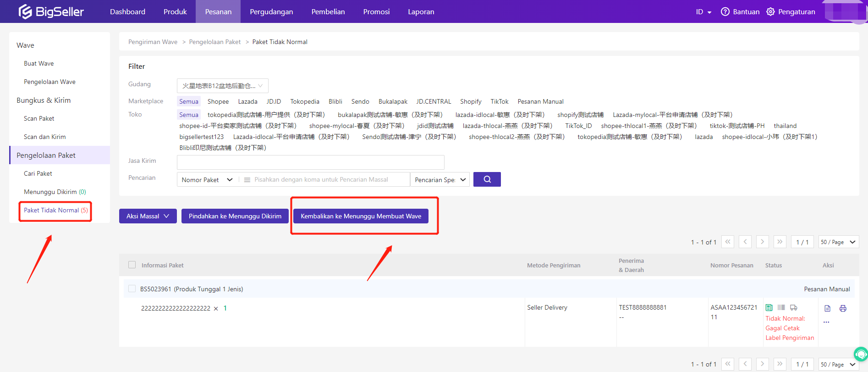Open the Pengaturan gear icon
This screenshot has width=868, height=372.
[x=770, y=11]
